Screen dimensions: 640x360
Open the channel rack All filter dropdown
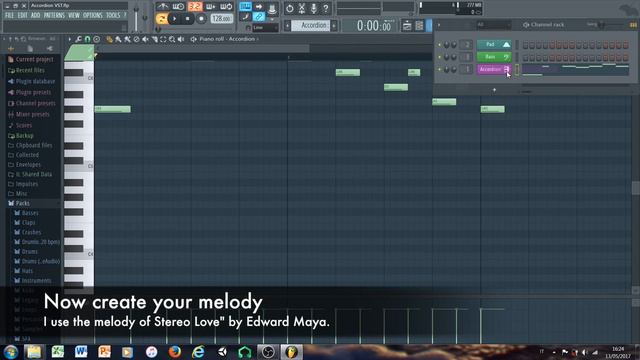pos(493,25)
